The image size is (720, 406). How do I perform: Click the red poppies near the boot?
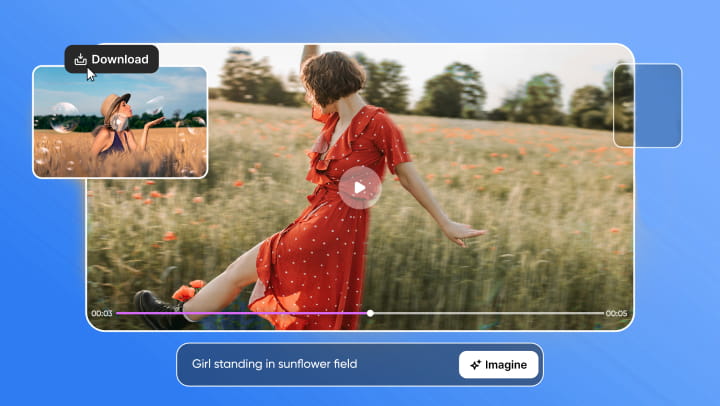(185, 291)
